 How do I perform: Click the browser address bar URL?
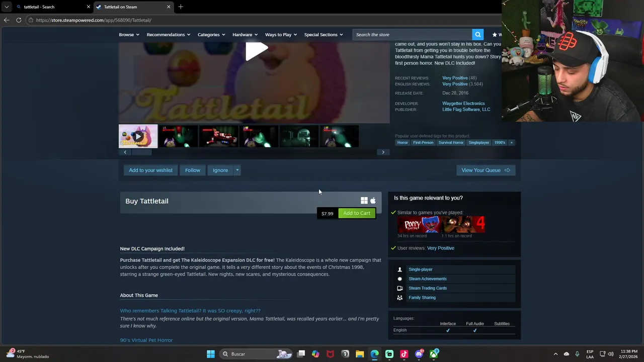[x=94, y=20]
